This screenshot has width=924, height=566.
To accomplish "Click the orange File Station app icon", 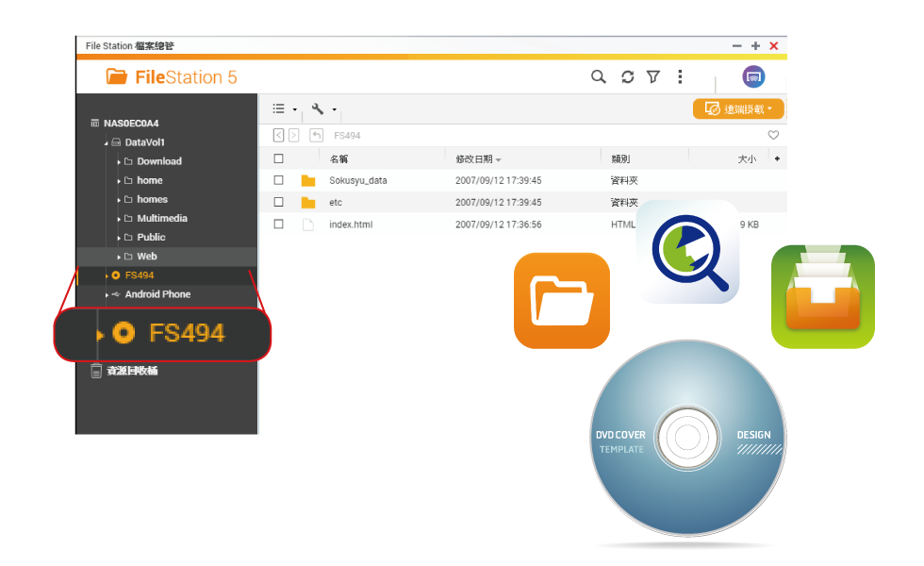I will (x=562, y=301).
